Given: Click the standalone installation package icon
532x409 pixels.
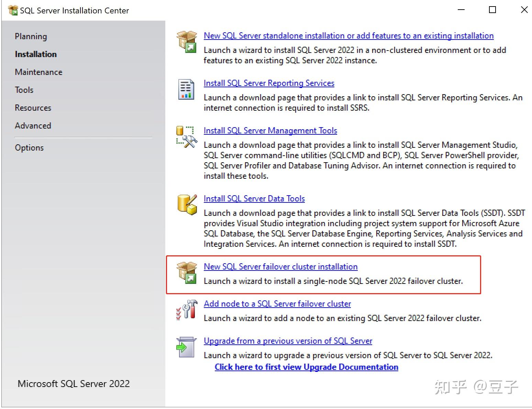Looking at the screenshot, I should click(x=186, y=41).
